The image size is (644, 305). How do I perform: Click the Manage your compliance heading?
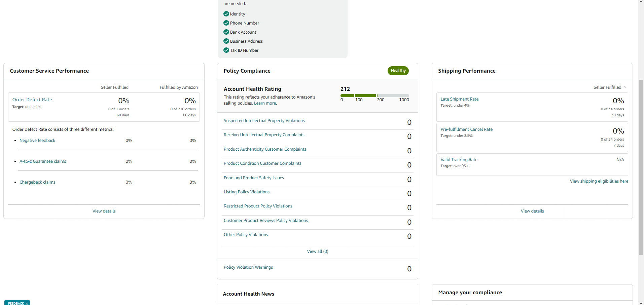[x=470, y=293]
